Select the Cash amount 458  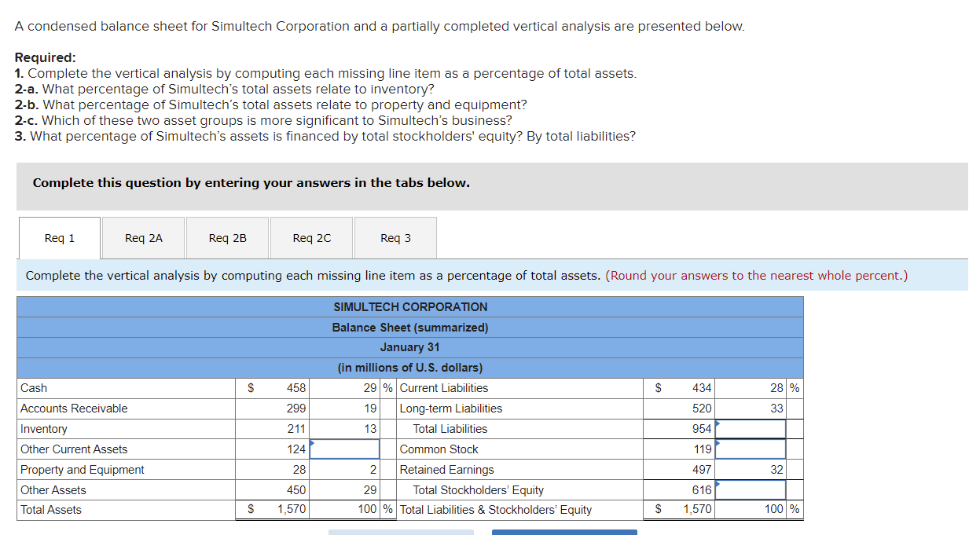296,388
